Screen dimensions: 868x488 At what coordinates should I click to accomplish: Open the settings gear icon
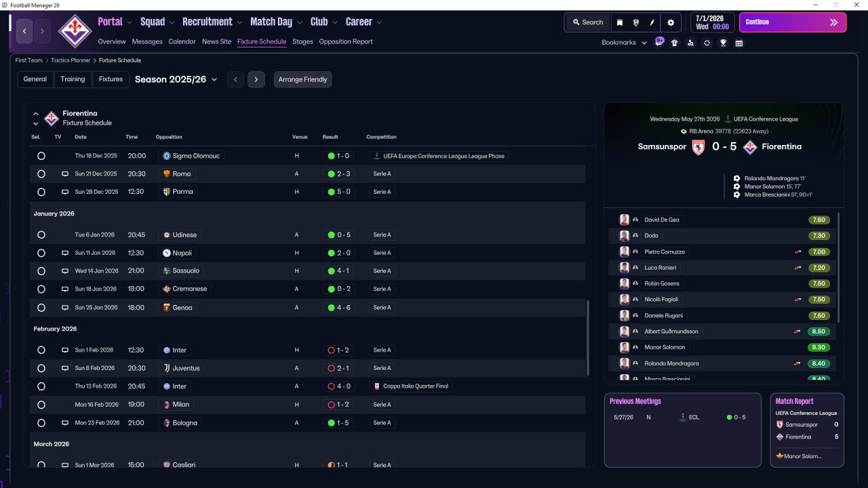[671, 22]
